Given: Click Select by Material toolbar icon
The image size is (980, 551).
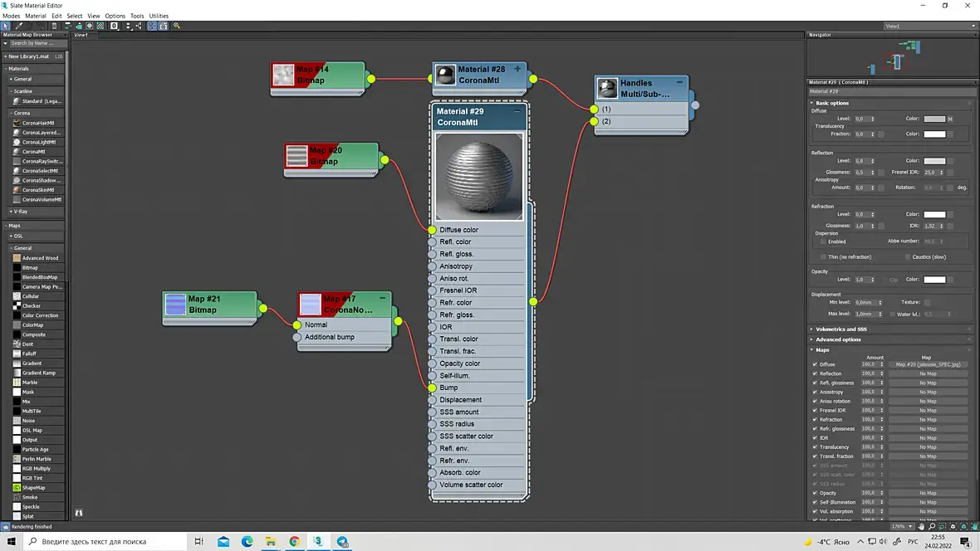Looking at the screenshot, I should click(177, 27).
